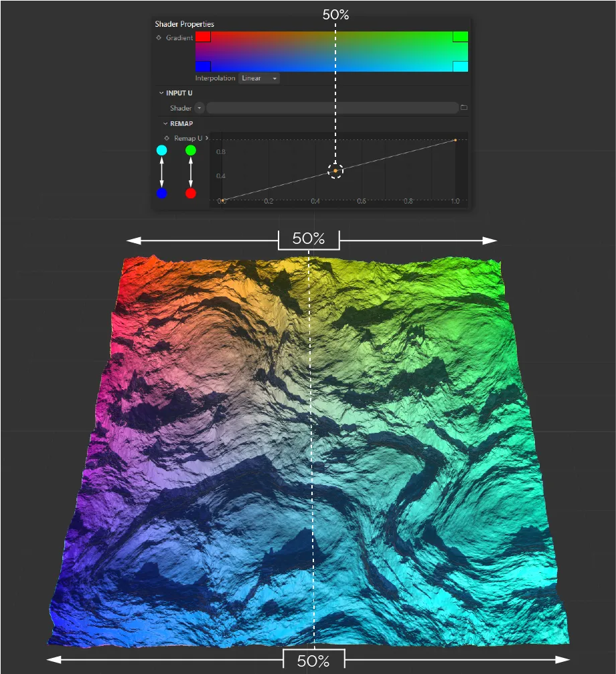Image resolution: width=616 pixels, height=674 pixels.
Task: Expand the Remap U sub-properties arrow
Action: [x=206, y=139]
